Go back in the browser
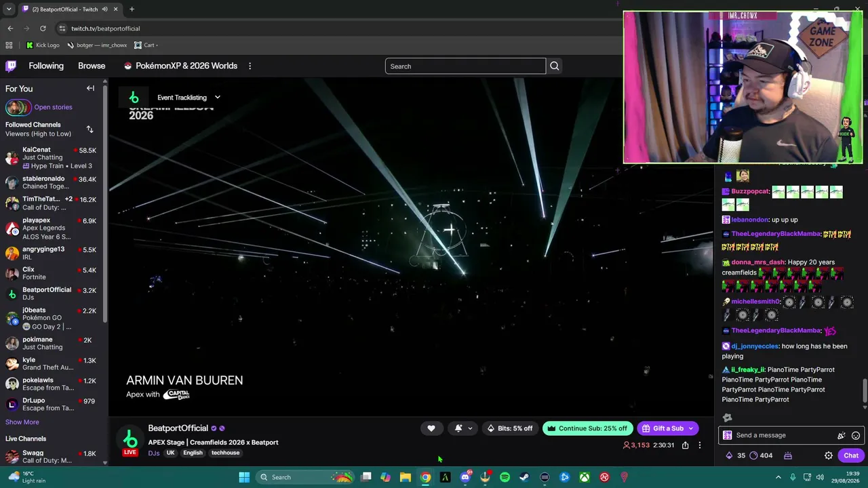868x488 pixels. point(10,28)
